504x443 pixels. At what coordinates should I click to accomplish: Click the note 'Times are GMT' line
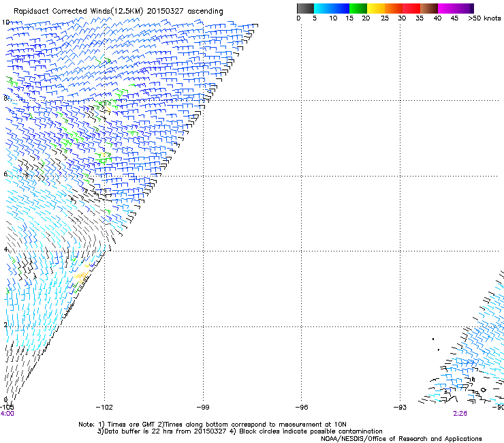pyautogui.click(x=212, y=425)
